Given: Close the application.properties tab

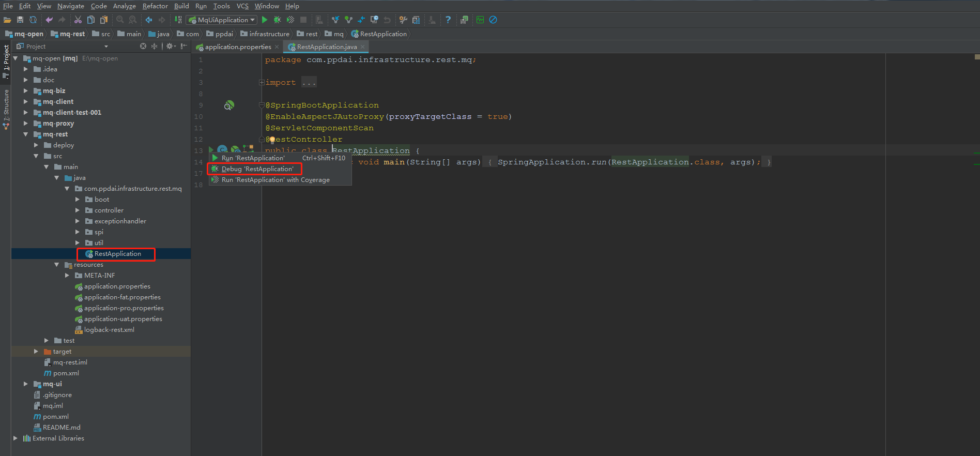Looking at the screenshot, I should click(x=277, y=47).
